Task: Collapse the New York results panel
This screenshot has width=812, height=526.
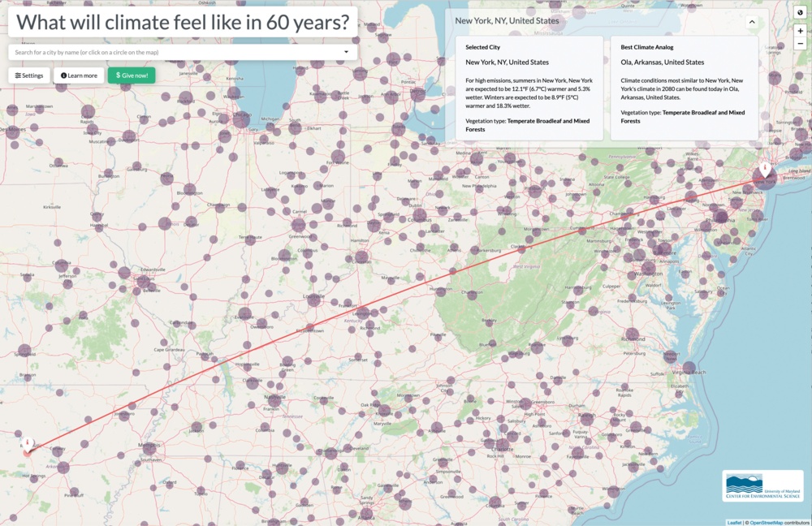Action: click(752, 22)
